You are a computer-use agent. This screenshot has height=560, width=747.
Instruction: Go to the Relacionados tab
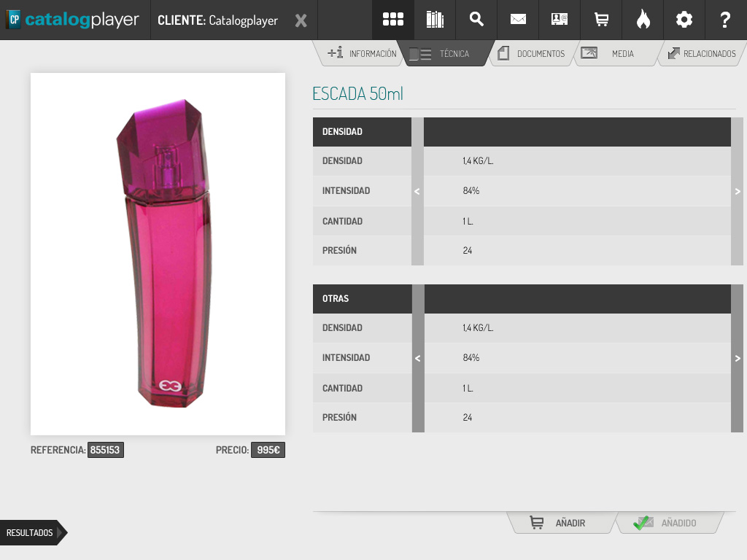(702, 53)
